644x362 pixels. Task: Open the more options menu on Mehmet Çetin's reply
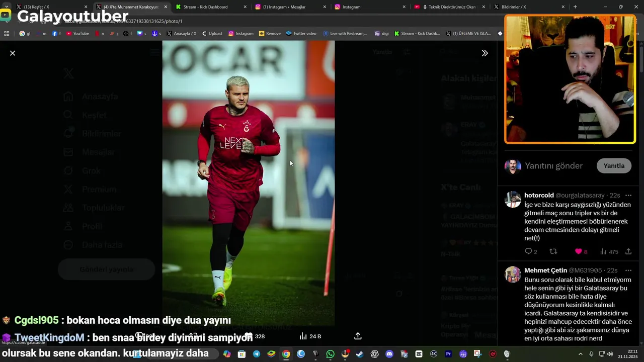pyautogui.click(x=628, y=270)
